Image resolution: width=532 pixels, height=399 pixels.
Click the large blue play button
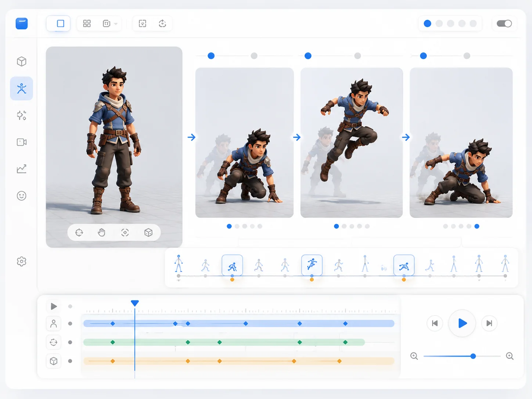pos(462,323)
